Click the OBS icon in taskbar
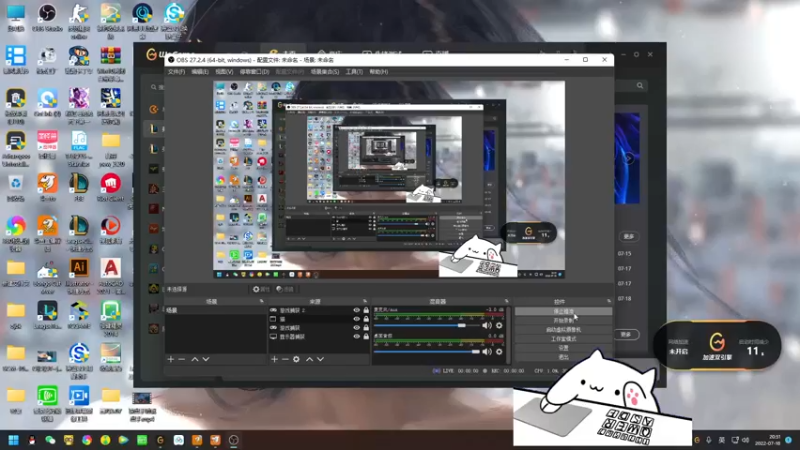 coord(234,440)
